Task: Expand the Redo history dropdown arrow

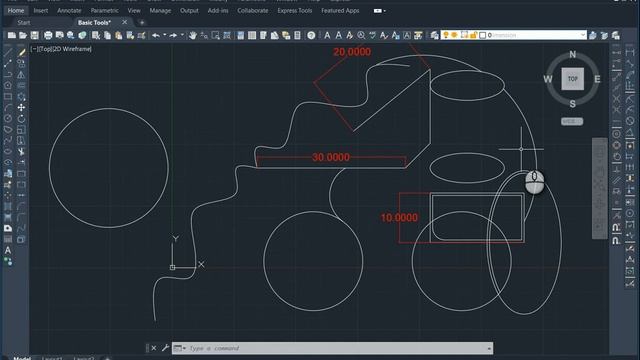Action: coord(182,36)
